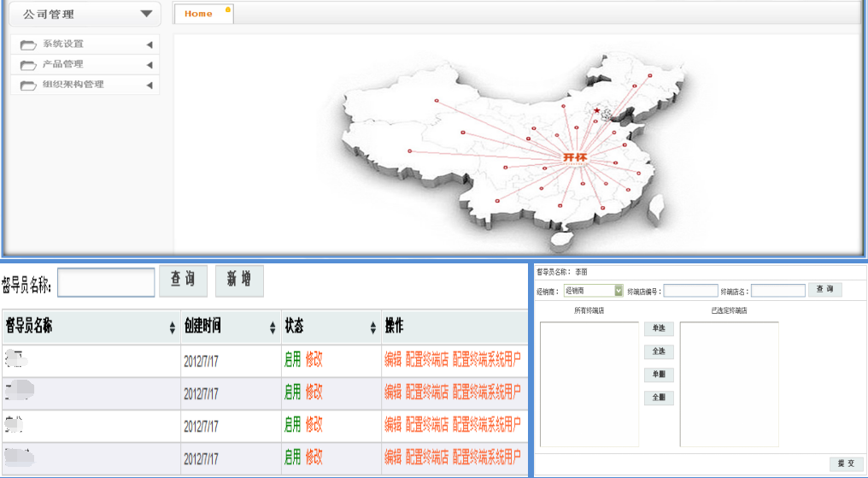Image resolution: width=868 pixels, height=478 pixels.
Task: Expand the 系统设置 arrow
Action: tap(150, 44)
